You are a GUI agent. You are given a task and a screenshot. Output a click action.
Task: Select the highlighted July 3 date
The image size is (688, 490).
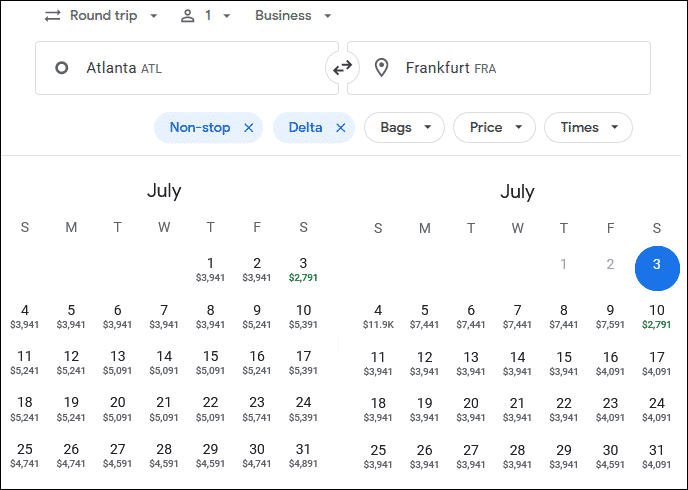(657, 268)
